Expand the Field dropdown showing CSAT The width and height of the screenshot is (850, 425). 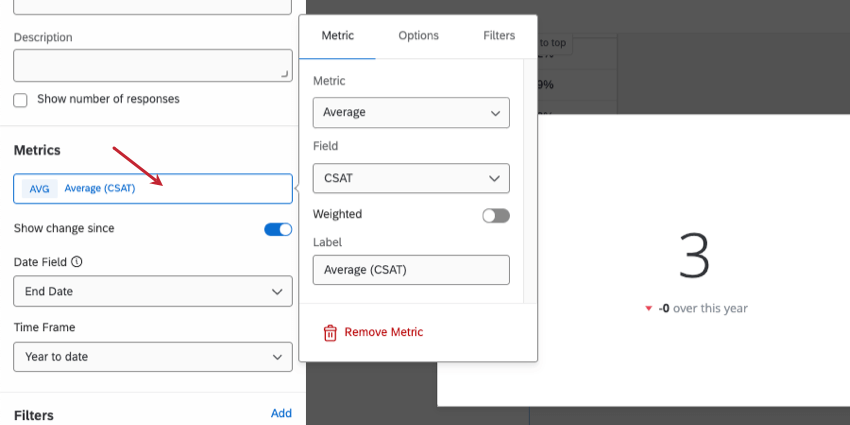click(x=411, y=178)
